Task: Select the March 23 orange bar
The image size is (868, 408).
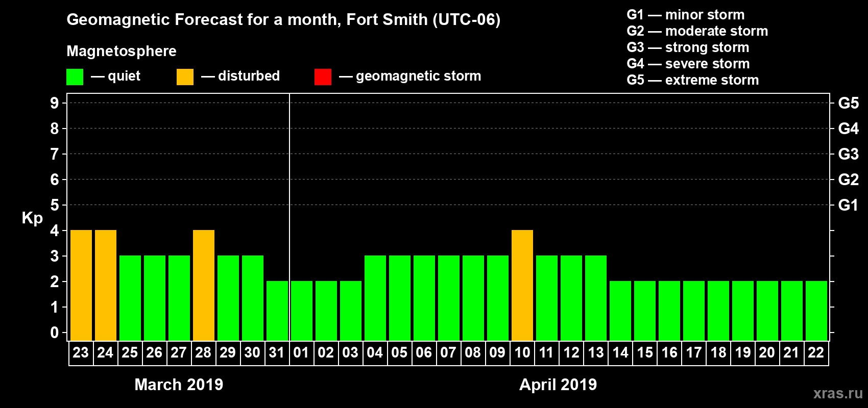Action: 81,286
